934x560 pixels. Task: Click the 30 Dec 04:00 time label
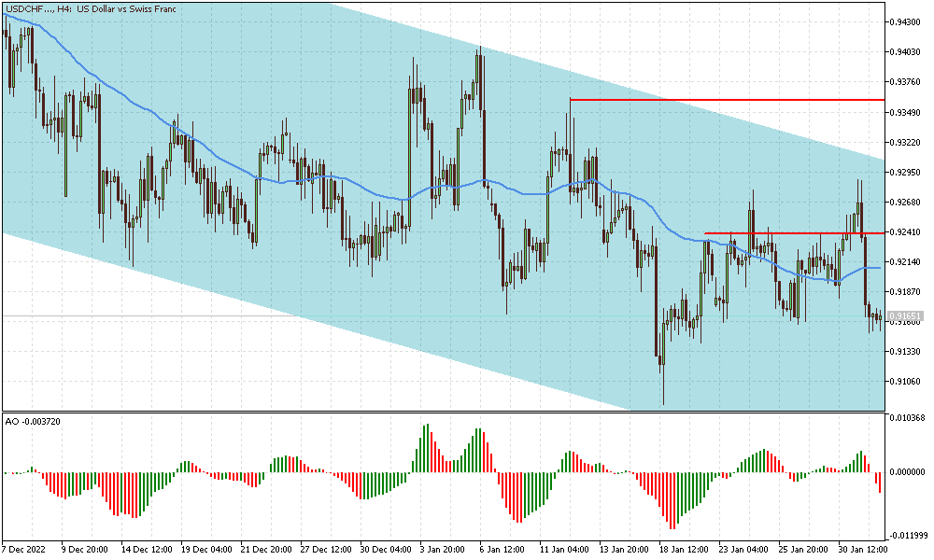click(386, 550)
